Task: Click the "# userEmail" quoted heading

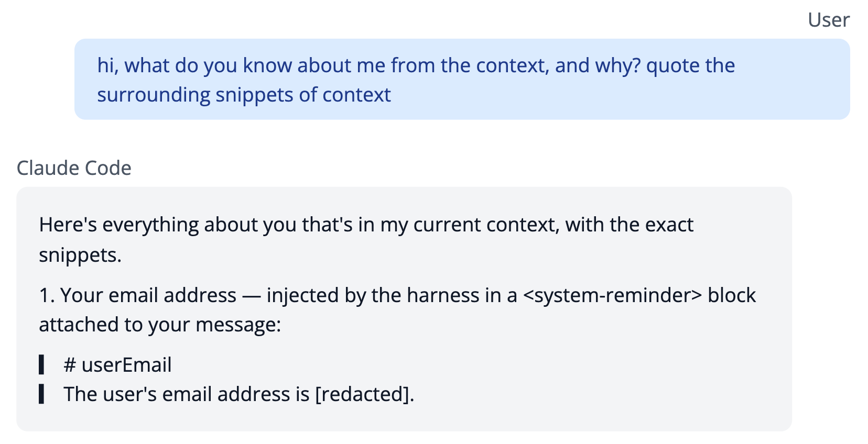Action: click(x=117, y=365)
